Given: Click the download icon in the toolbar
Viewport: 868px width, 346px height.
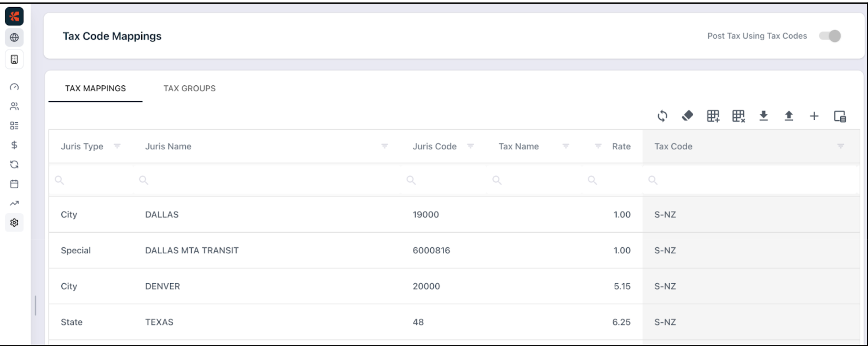Looking at the screenshot, I should click(x=764, y=116).
